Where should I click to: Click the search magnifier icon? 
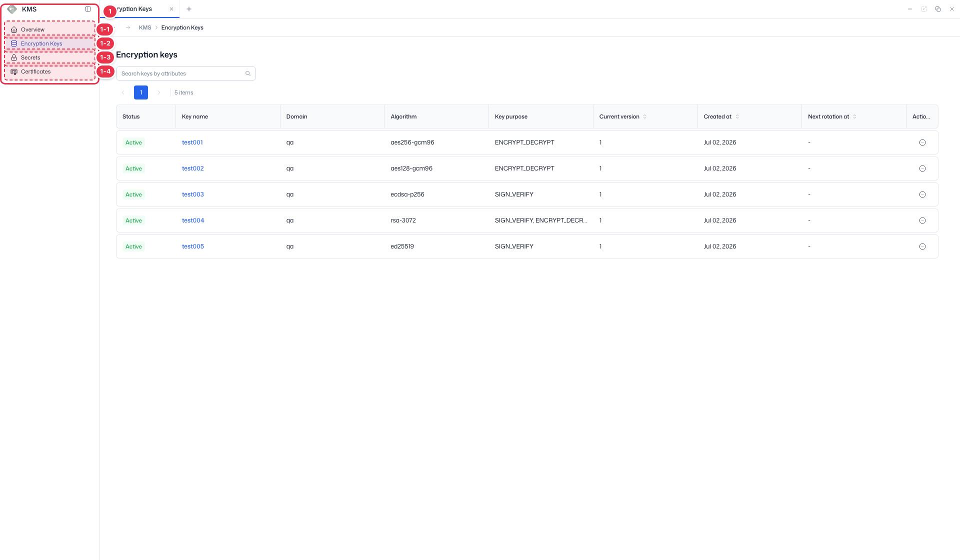(248, 73)
